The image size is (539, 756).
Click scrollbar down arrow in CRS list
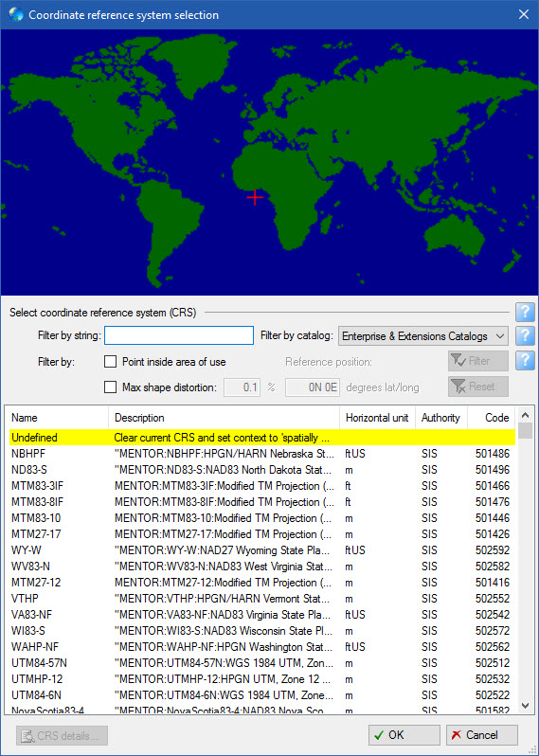pos(526,706)
